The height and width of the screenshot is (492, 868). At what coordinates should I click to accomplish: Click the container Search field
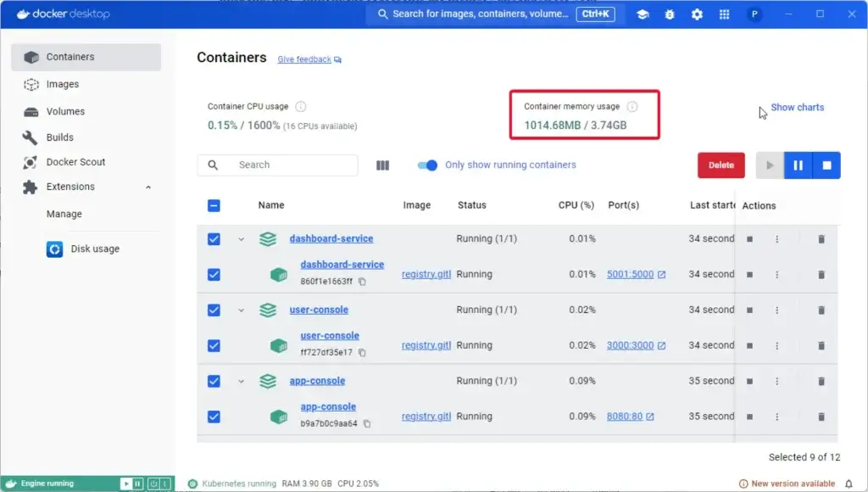[277, 165]
